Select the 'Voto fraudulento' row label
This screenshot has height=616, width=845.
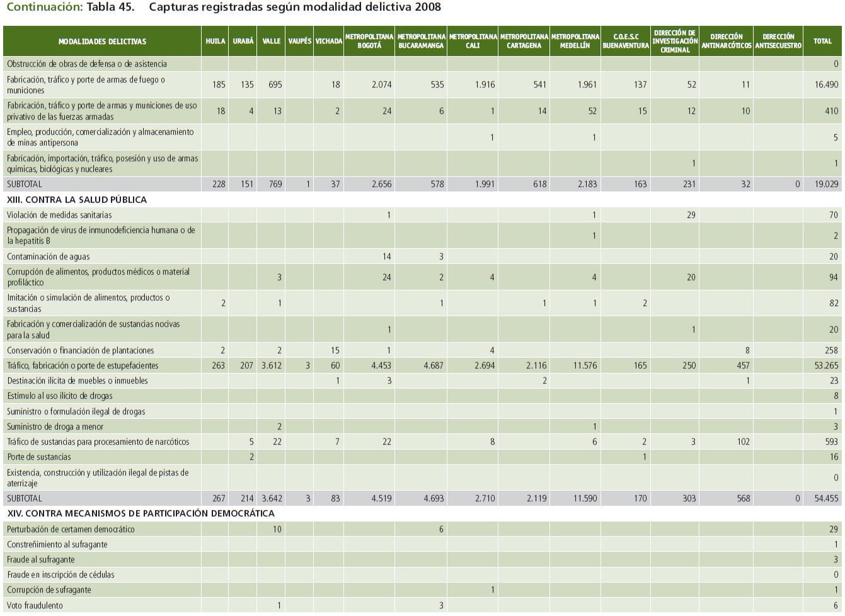pos(35,605)
